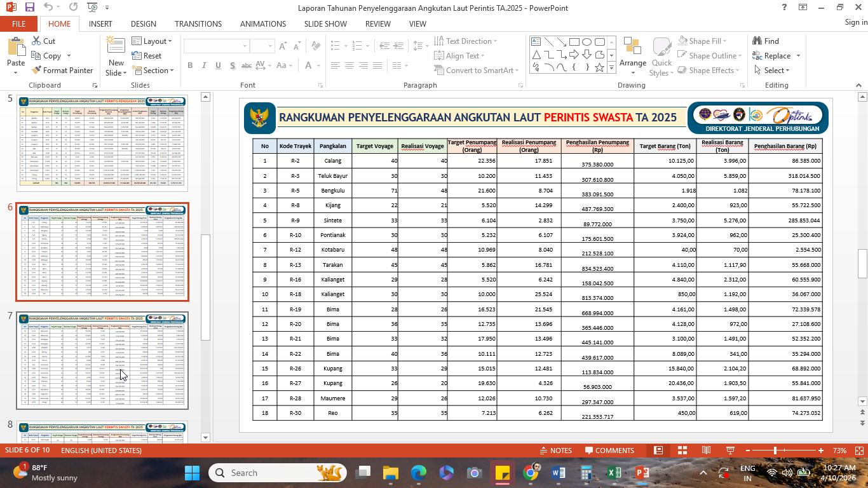
Task: Open TRANSITIONS tab
Action: click(198, 24)
